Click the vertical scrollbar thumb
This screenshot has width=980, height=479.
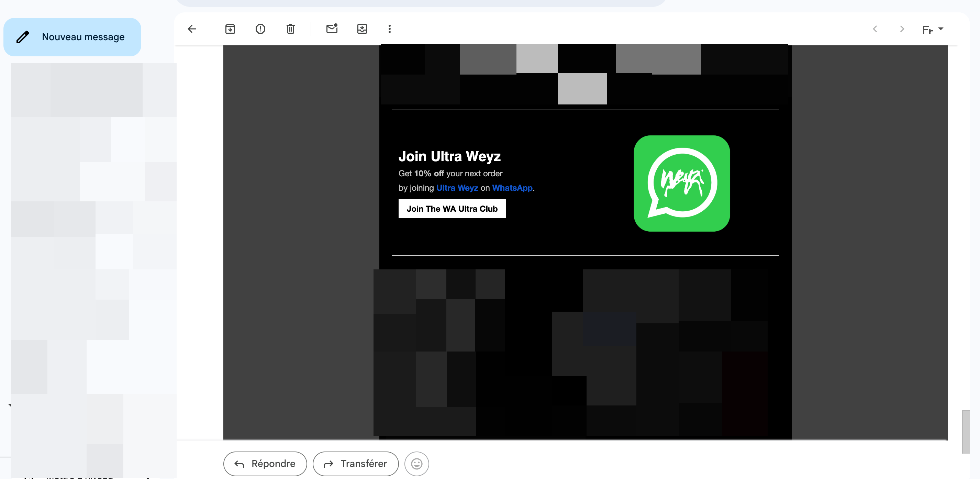point(965,432)
